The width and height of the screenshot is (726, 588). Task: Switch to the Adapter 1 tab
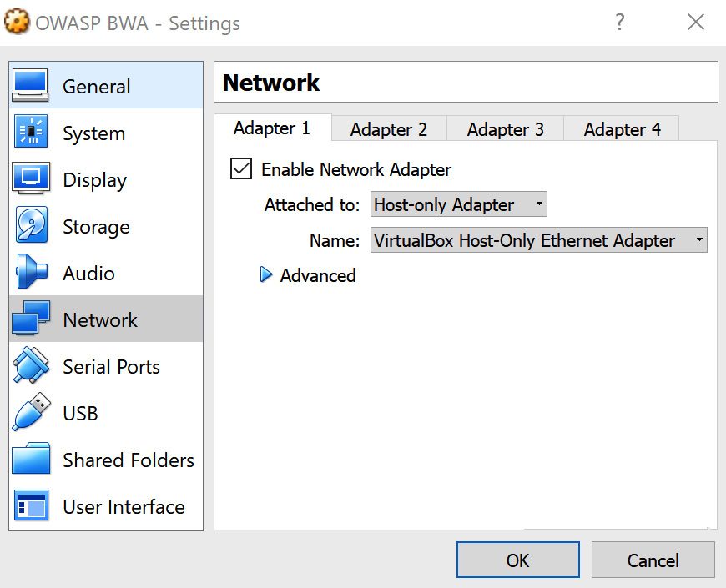pyautogui.click(x=272, y=128)
